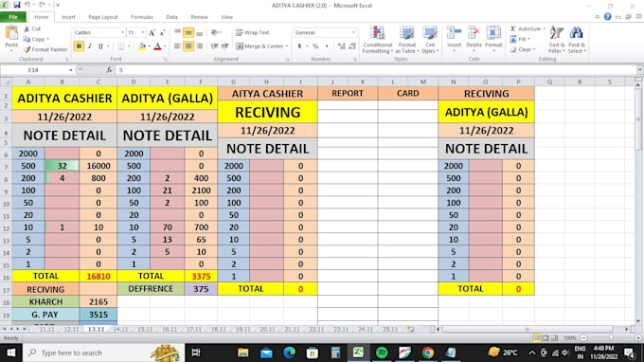Switch to Page Layout view in status bar

click(546, 337)
